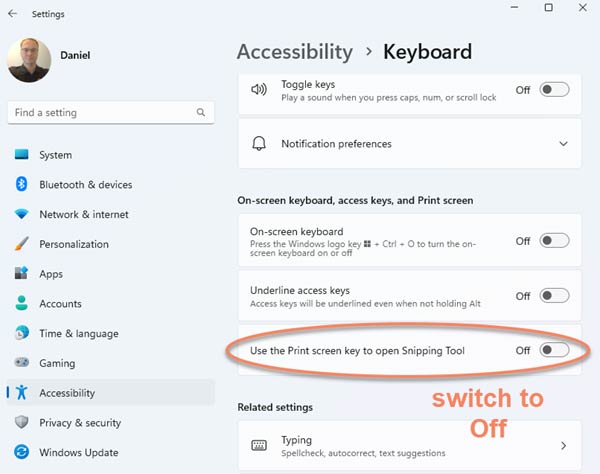Click the Gaming controller icon

(21, 362)
